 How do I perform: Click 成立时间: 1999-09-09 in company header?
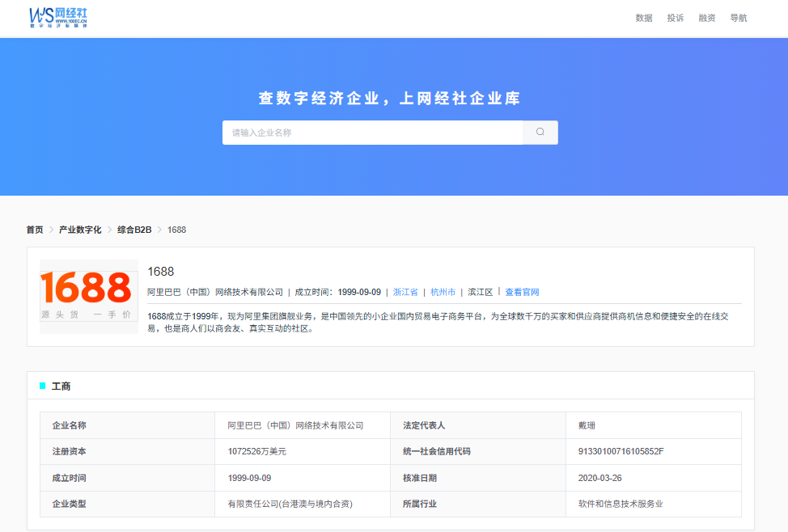click(x=337, y=292)
